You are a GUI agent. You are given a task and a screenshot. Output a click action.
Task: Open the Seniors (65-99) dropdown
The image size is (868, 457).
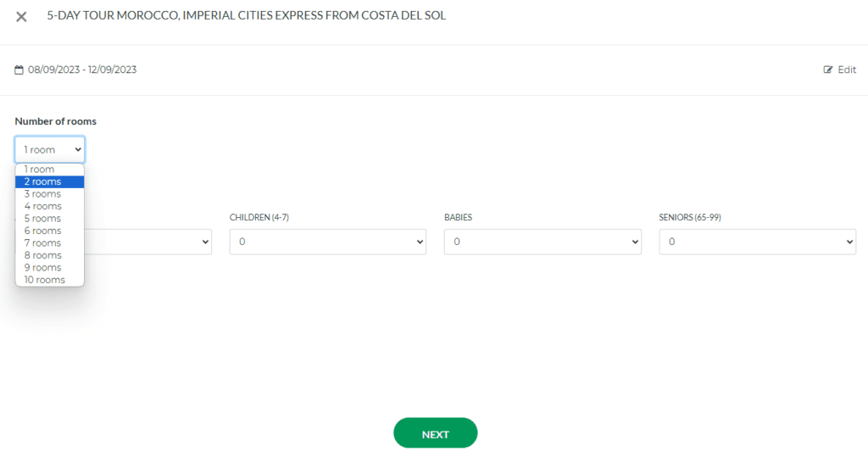pos(757,242)
